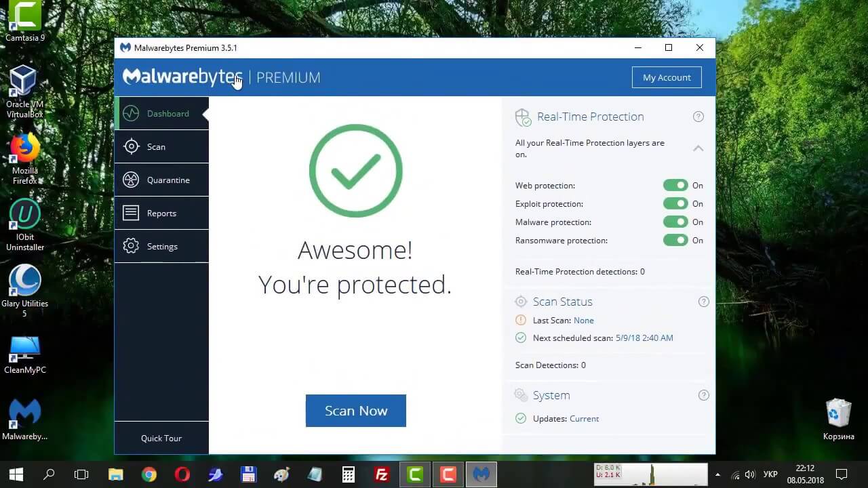Open the Reports section
The height and width of the screenshot is (488, 868).
tap(161, 213)
